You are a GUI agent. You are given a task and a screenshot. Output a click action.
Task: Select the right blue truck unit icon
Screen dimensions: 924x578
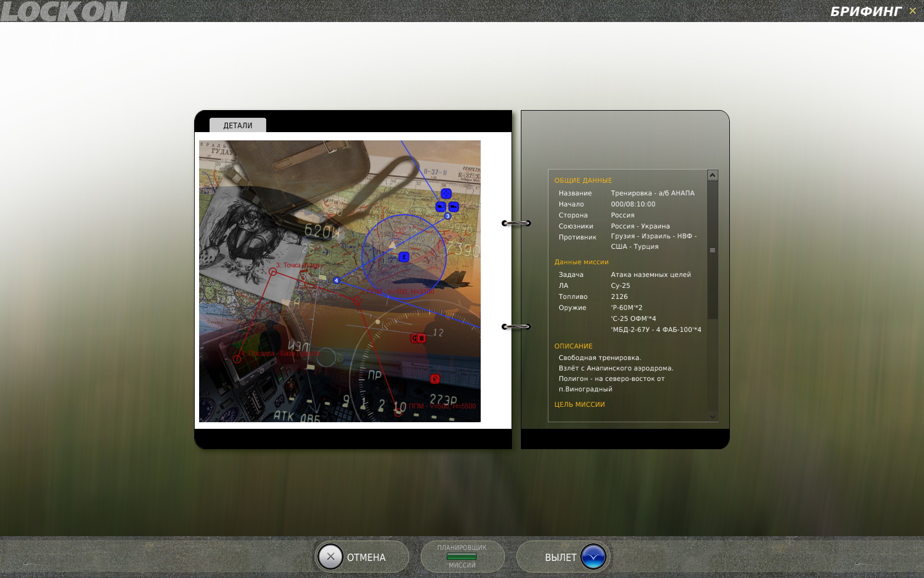(454, 207)
